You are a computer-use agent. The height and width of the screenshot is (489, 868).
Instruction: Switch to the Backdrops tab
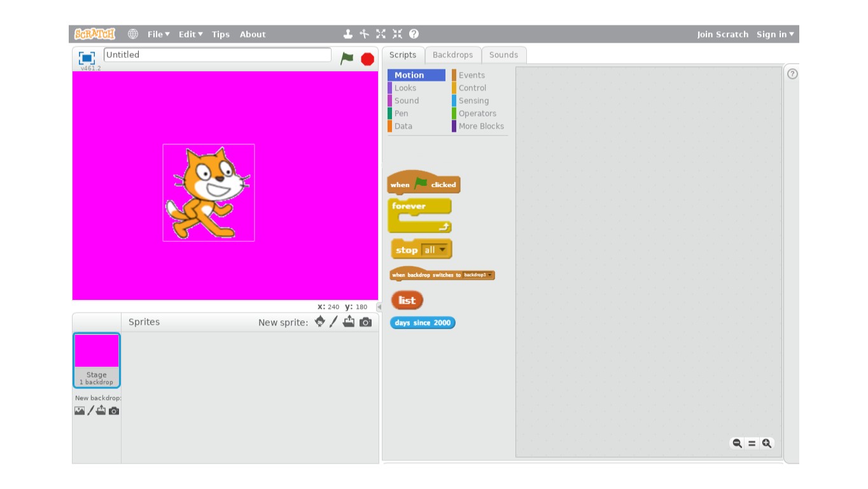[452, 55]
